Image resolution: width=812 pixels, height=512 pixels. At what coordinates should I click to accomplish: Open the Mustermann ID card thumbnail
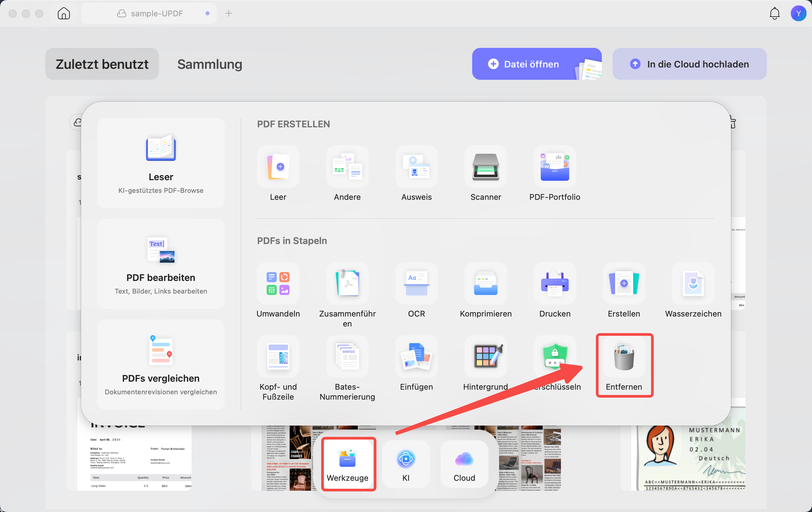[688, 458]
